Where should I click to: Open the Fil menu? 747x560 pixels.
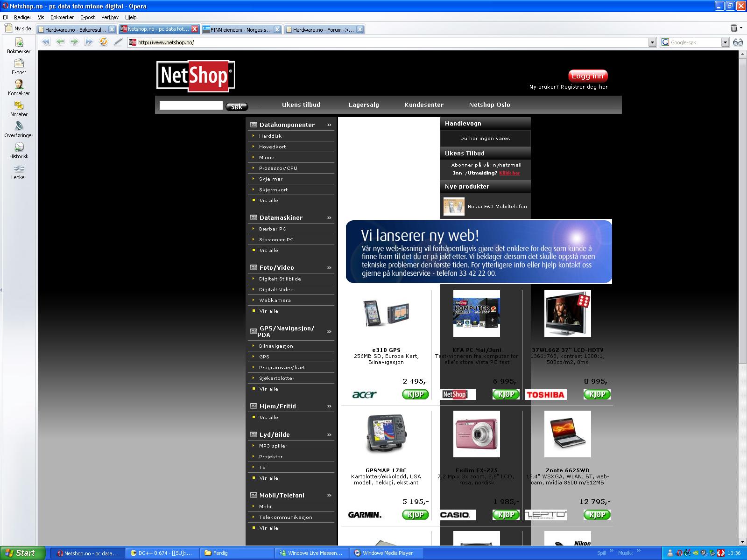click(x=6, y=17)
